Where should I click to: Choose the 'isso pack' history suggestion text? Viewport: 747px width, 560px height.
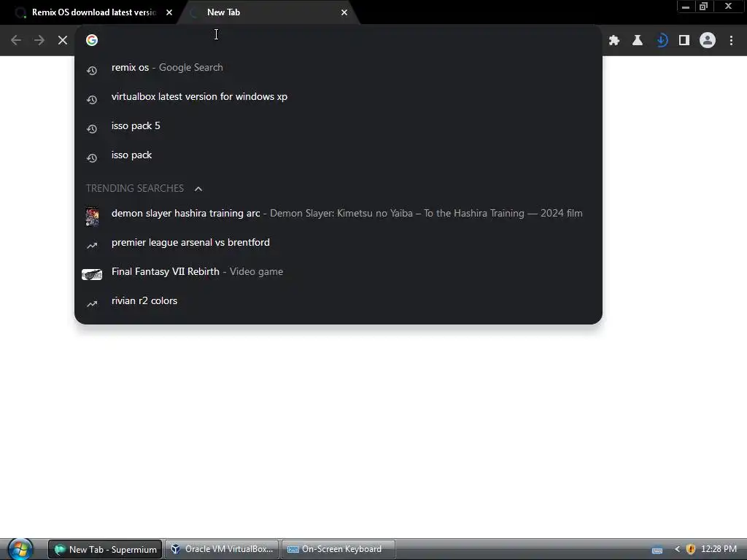[x=131, y=155]
